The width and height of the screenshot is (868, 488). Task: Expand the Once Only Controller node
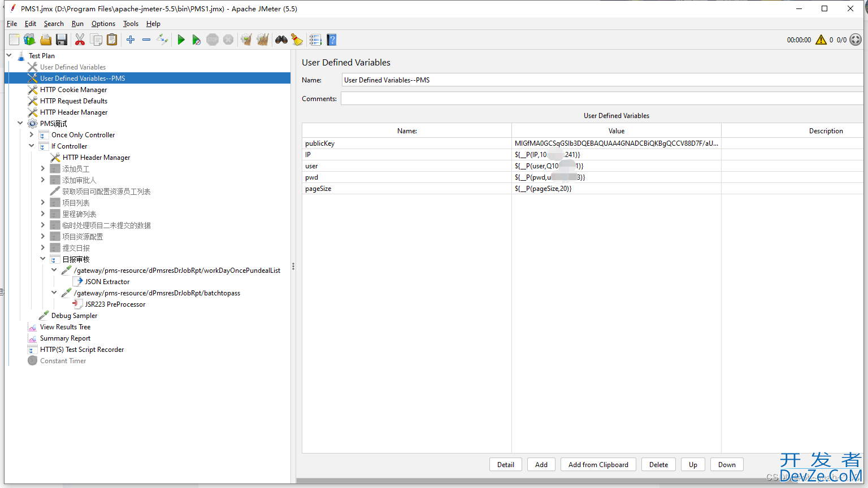tap(32, 134)
